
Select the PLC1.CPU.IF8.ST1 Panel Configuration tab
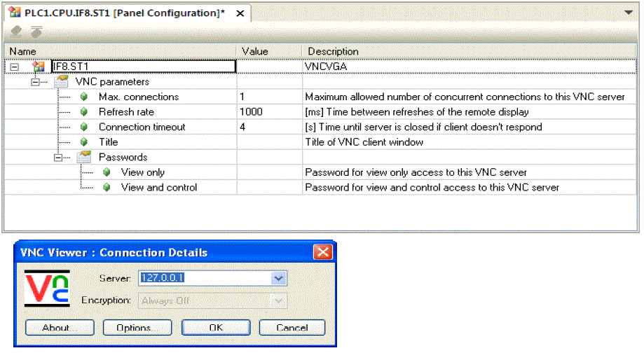(x=125, y=13)
